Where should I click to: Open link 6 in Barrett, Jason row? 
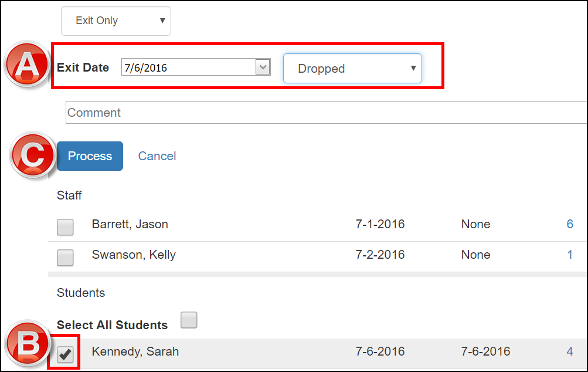[569, 224]
